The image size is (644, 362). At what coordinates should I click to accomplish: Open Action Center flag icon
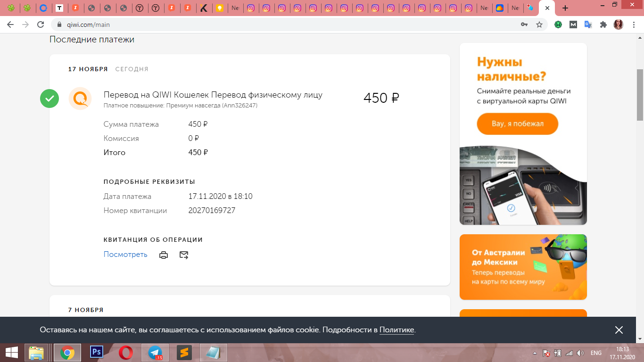546,353
